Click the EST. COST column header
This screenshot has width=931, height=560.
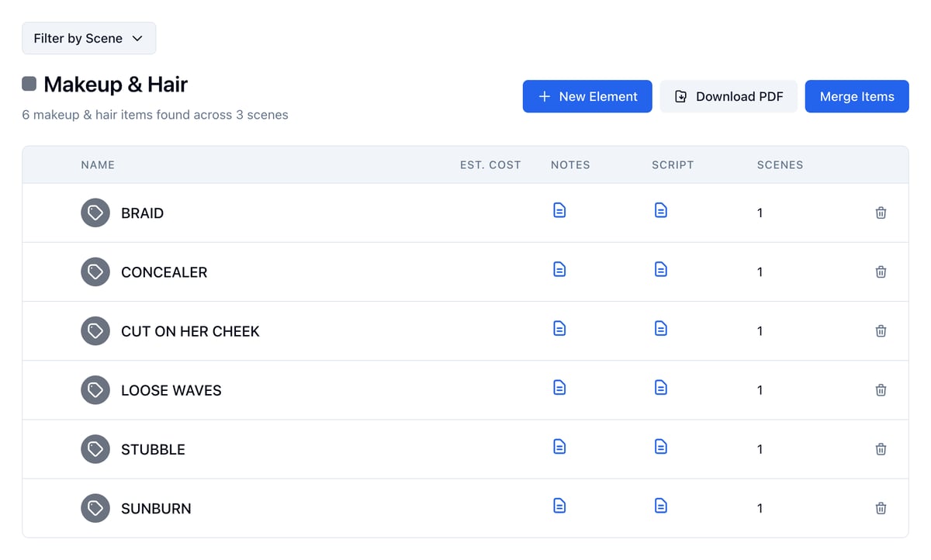490,164
